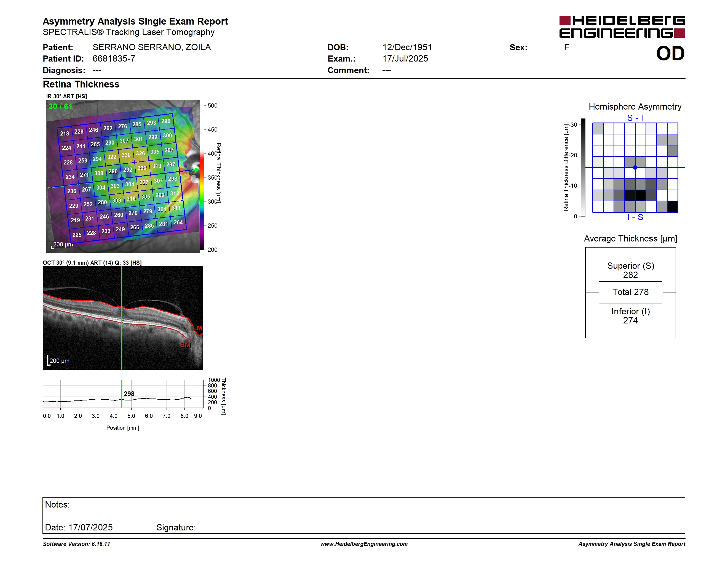
Task: Click the IR 30° ART [HS] label
Action: coord(66,96)
